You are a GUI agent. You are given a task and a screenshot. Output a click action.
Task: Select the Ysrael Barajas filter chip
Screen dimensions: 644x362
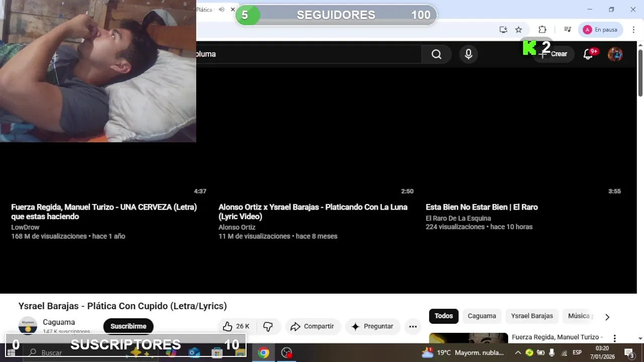(532, 316)
